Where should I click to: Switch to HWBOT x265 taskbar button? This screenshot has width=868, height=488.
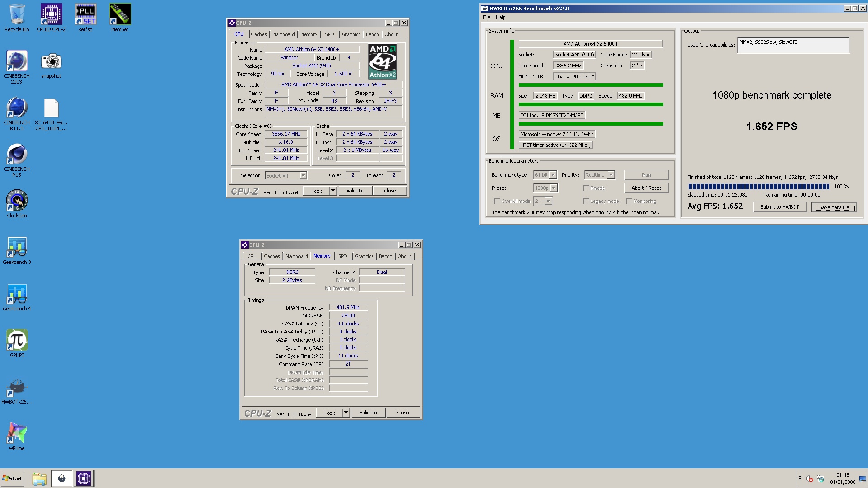click(61, 479)
